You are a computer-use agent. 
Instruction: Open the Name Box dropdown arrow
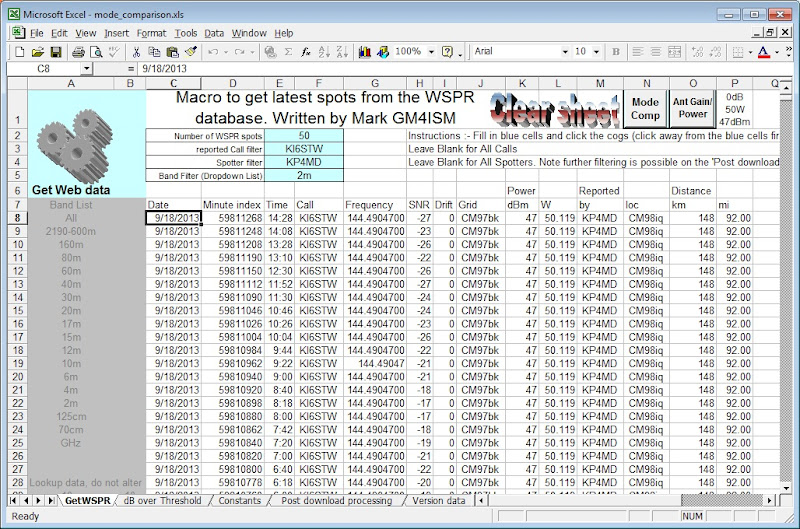[x=87, y=69]
